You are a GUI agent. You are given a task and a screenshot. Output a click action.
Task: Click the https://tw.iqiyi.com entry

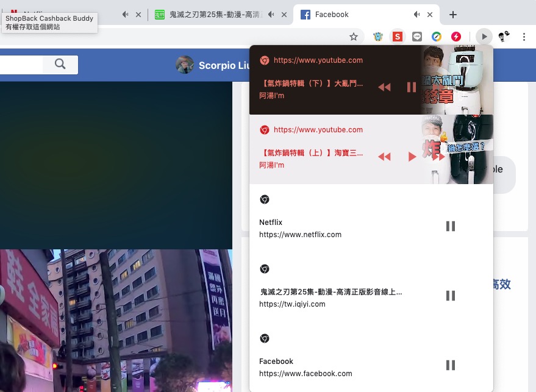[x=292, y=304]
